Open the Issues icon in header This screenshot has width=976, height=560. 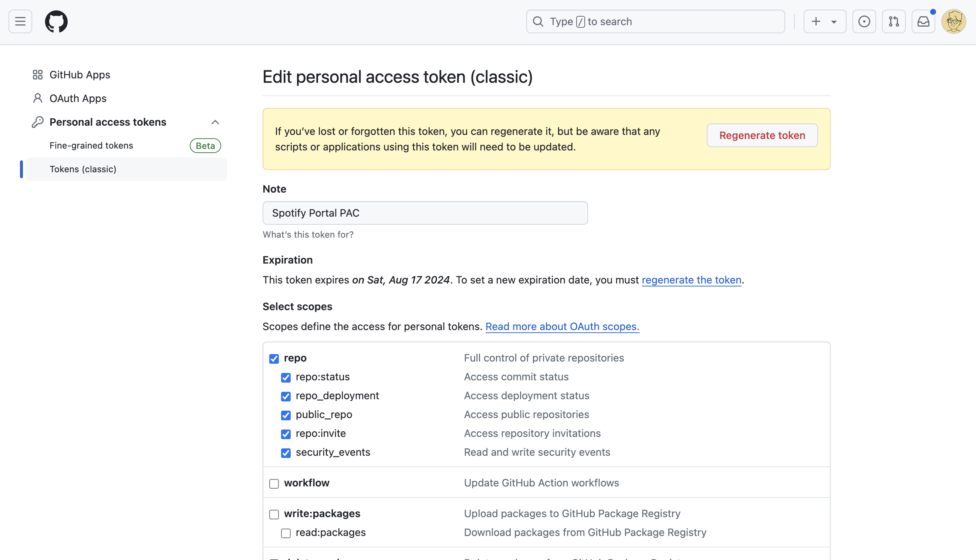point(864,21)
